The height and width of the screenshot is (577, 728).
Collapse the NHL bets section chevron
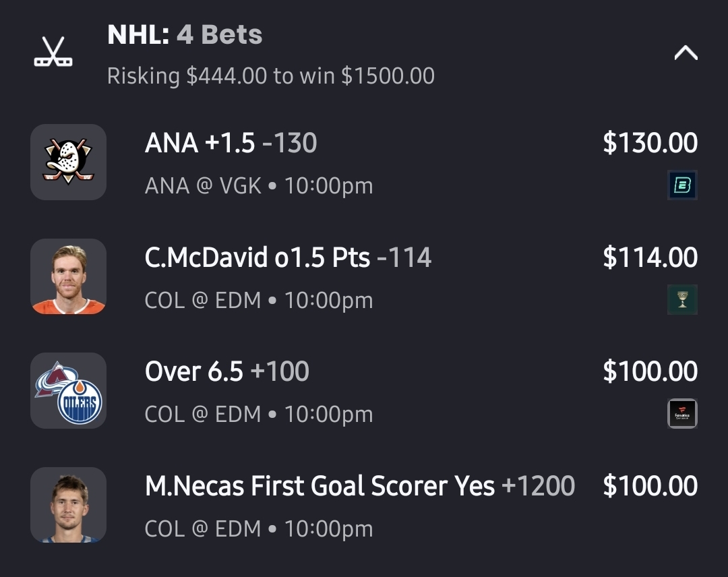pos(686,53)
